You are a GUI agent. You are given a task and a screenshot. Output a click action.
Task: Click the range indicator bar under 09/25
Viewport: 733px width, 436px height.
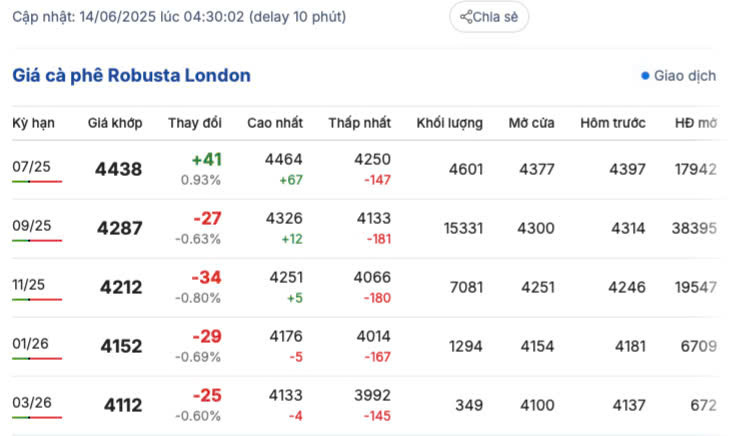click(37, 241)
